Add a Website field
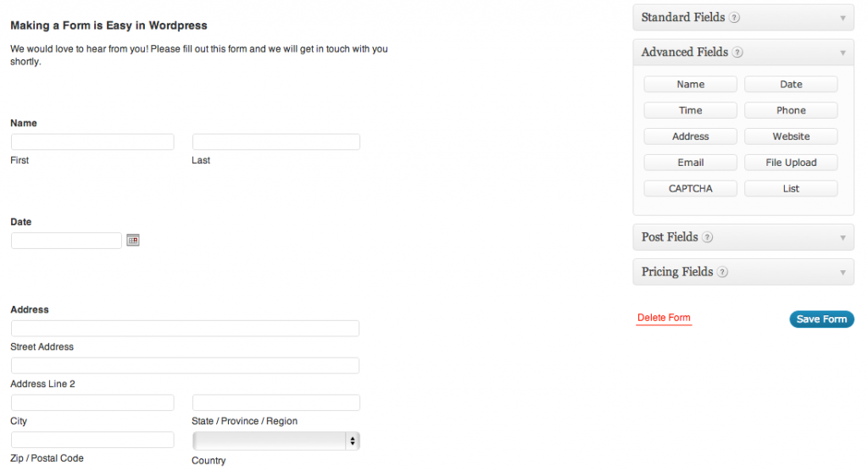The width and height of the screenshot is (868, 471). pos(791,136)
